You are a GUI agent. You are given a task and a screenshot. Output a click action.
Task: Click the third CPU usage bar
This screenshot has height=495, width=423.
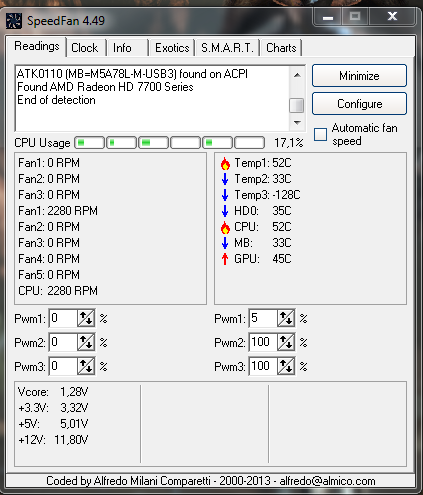153,143
